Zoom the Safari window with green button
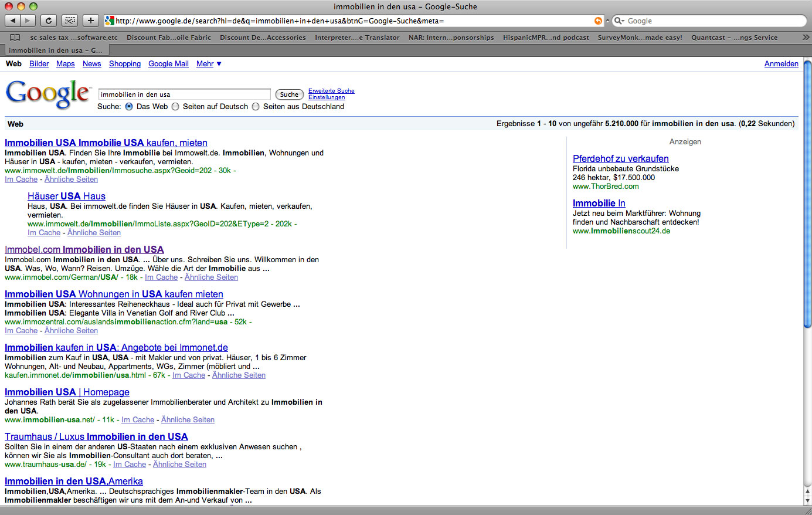 (33, 6)
